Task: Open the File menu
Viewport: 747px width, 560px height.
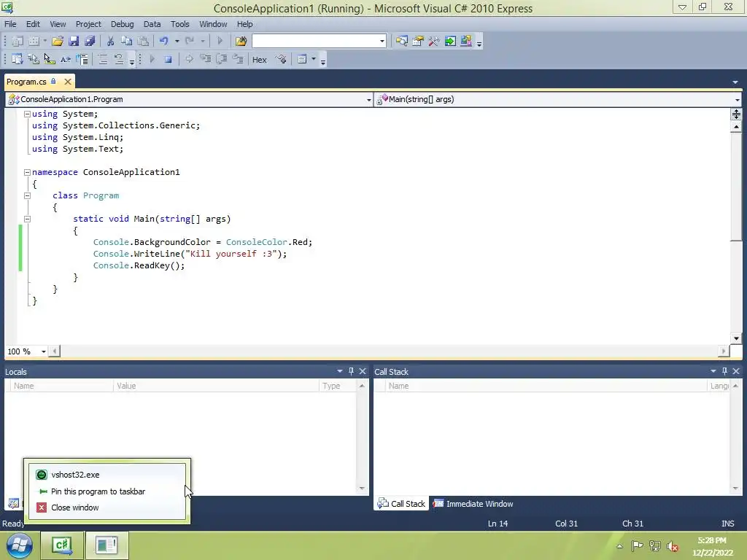Action: [10, 24]
